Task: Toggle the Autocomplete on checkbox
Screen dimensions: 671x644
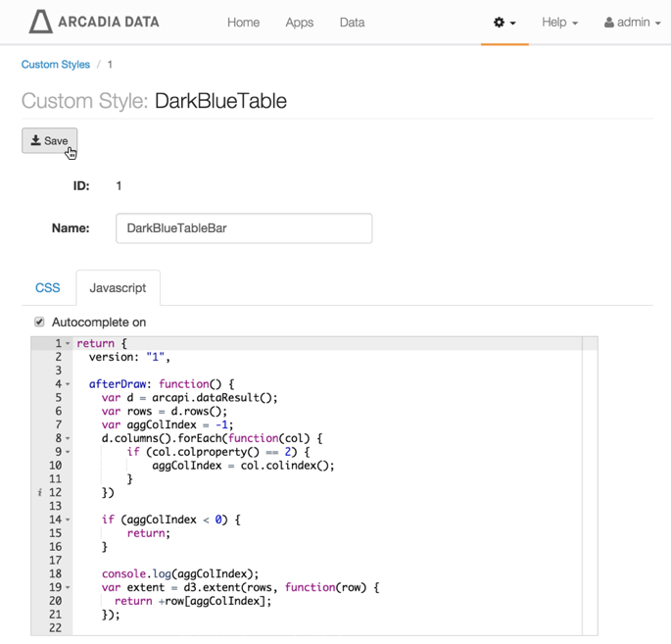Action: (x=39, y=322)
